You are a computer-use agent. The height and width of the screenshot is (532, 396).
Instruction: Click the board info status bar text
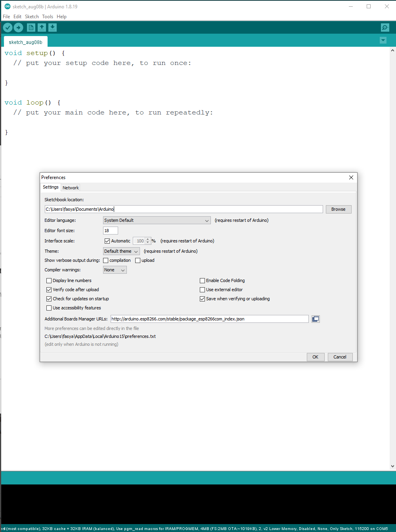(x=194, y=528)
